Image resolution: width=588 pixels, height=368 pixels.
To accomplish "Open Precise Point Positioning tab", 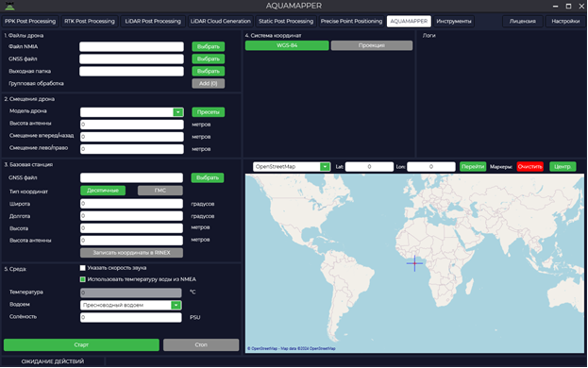I will 351,22.
